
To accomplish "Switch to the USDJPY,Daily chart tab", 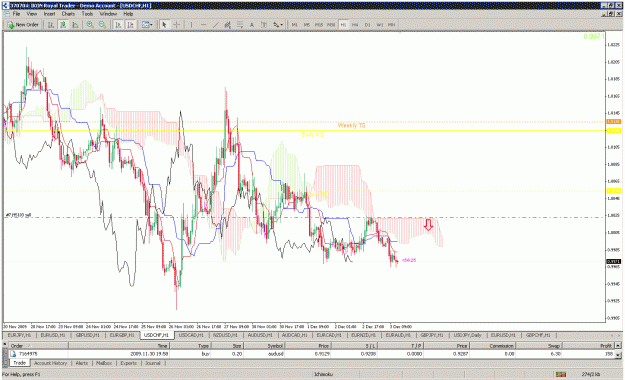I will click(468, 335).
